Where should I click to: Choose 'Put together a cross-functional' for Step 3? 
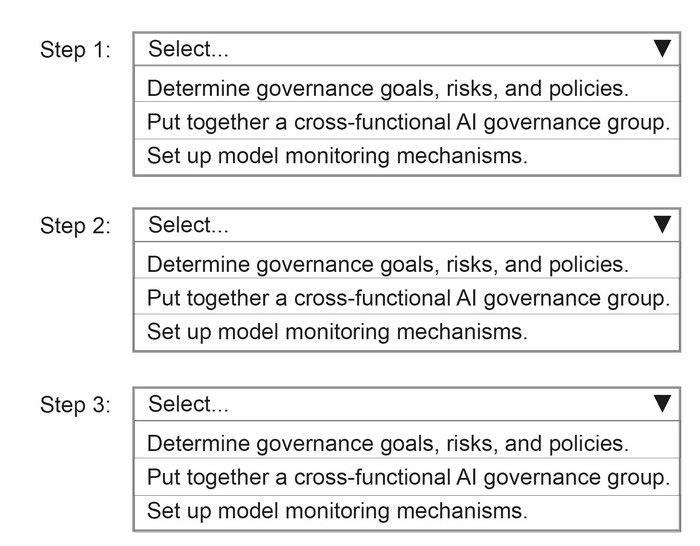coord(407,477)
